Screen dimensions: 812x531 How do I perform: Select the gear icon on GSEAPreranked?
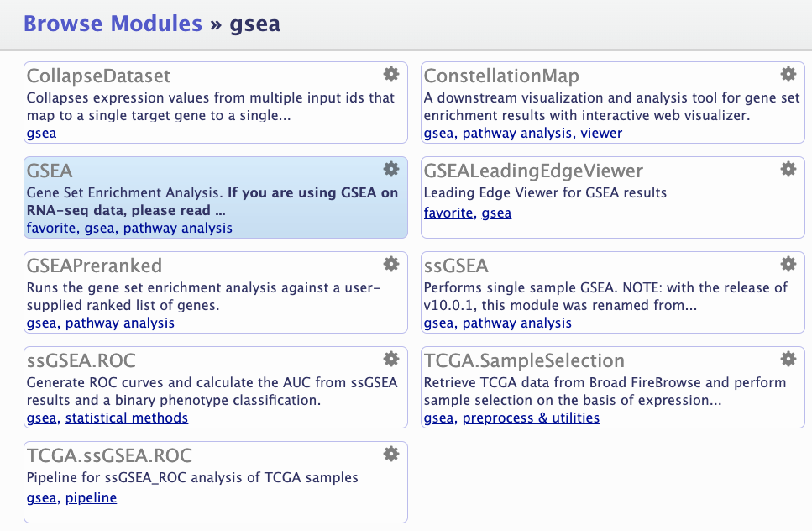pos(390,264)
